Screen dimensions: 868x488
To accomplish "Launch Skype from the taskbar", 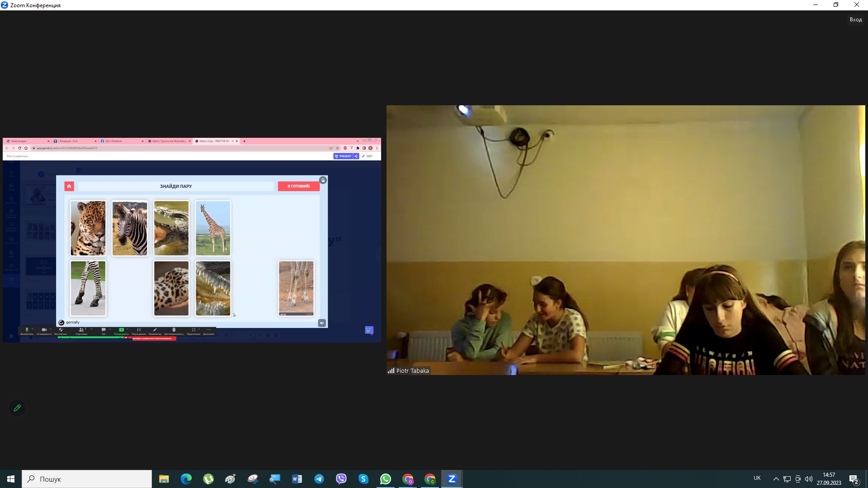I will (363, 479).
